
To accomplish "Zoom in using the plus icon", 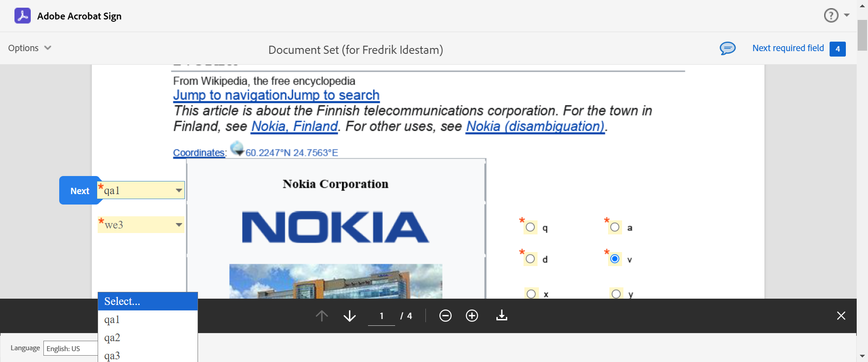I will (472, 316).
